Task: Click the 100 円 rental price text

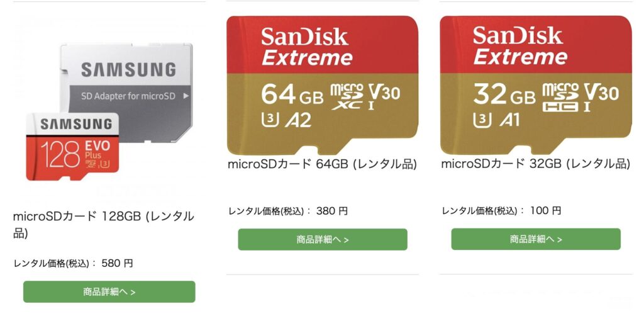Action: pos(545,212)
